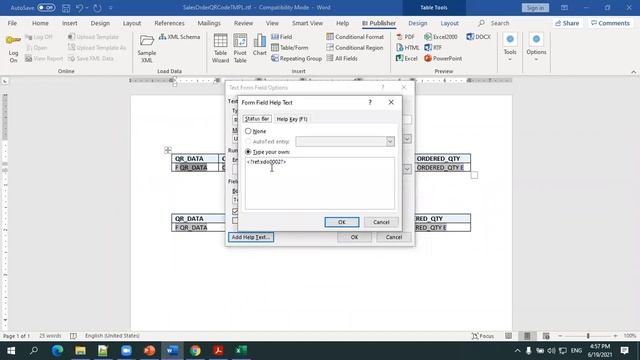Click the table move handle
This screenshot has width=640, height=360.
coord(168,150)
